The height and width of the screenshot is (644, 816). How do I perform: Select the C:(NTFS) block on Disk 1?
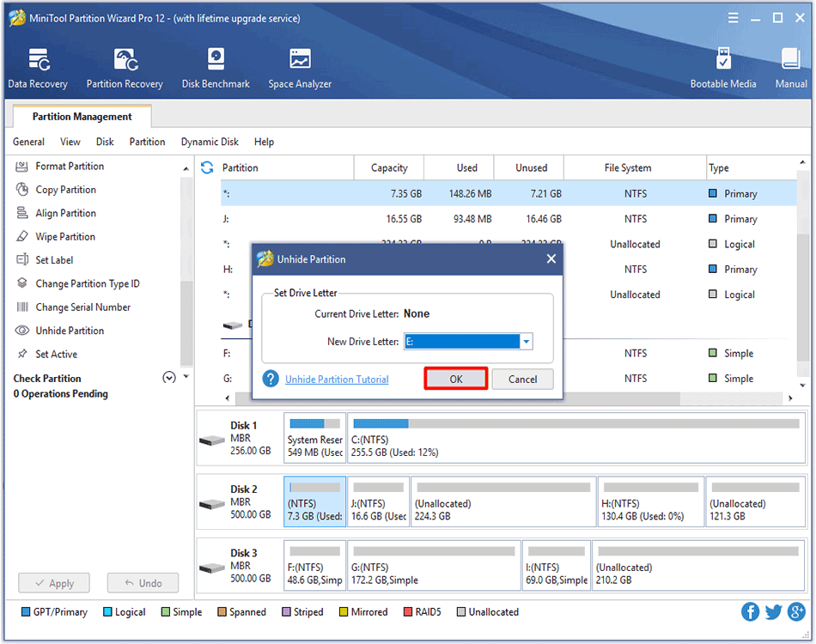click(576, 437)
